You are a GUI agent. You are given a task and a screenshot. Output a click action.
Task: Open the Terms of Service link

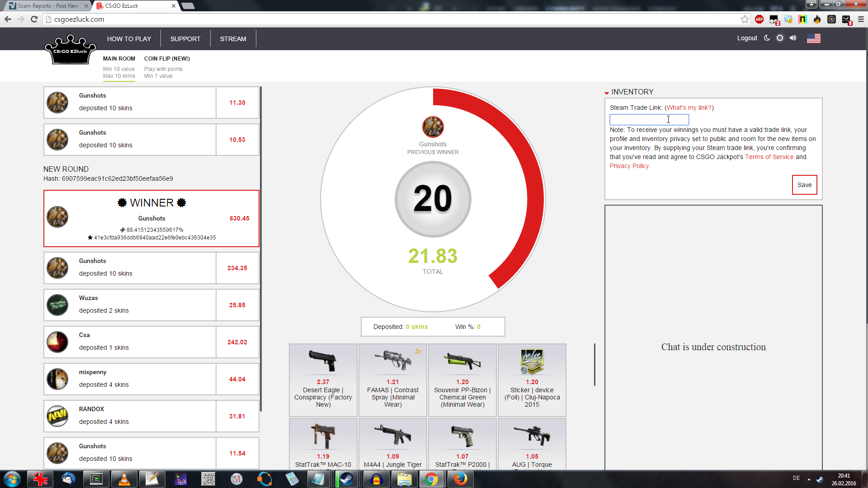tap(769, 157)
